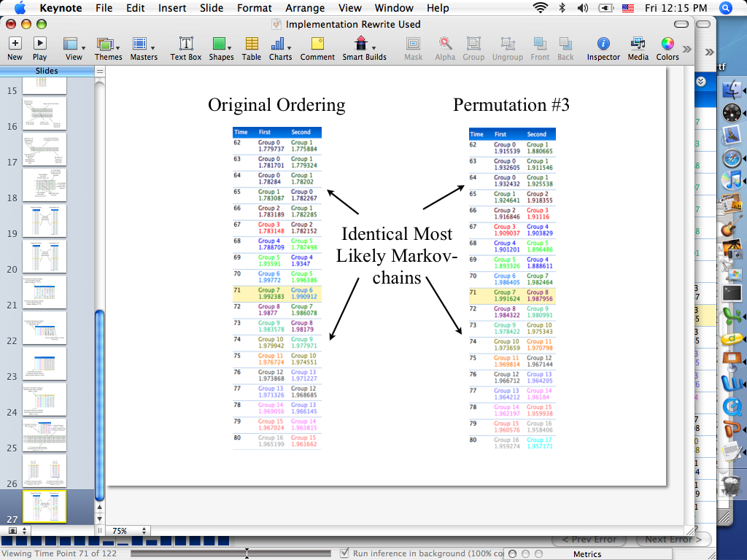The width and height of the screenshot is (747, 560).
Task: Open the Format menu
Action: 255,8
